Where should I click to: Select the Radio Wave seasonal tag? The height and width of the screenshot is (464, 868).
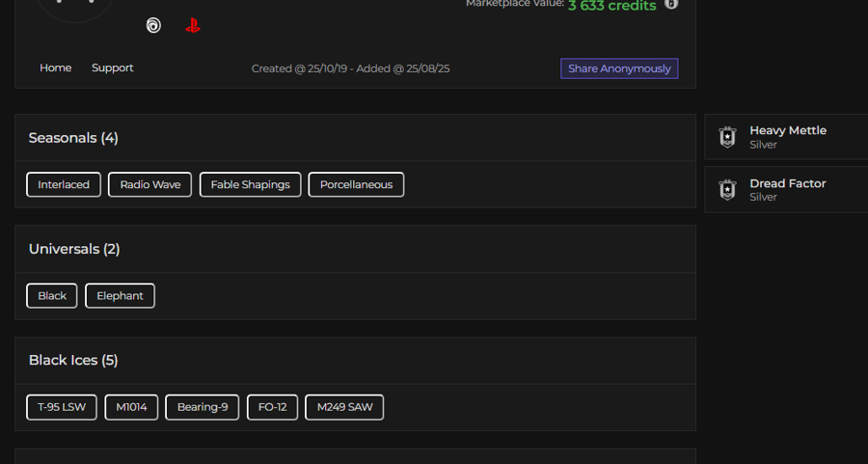click(150, 184)
